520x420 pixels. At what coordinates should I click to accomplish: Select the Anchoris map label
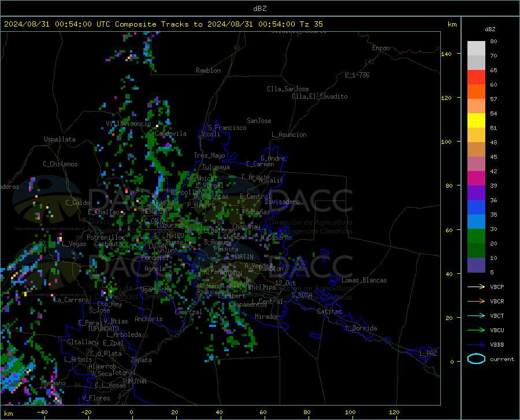pos(148,319)
